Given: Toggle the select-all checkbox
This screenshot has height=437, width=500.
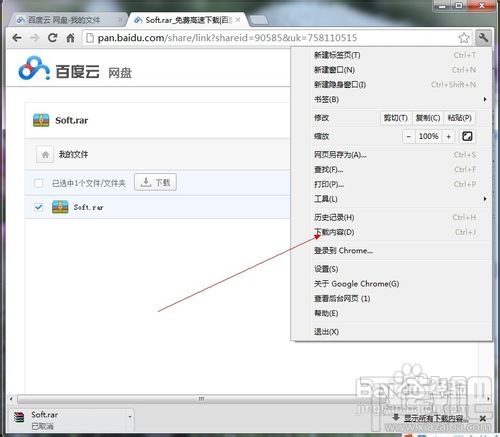Looking at the screenshot, I should tap(39, 183).
